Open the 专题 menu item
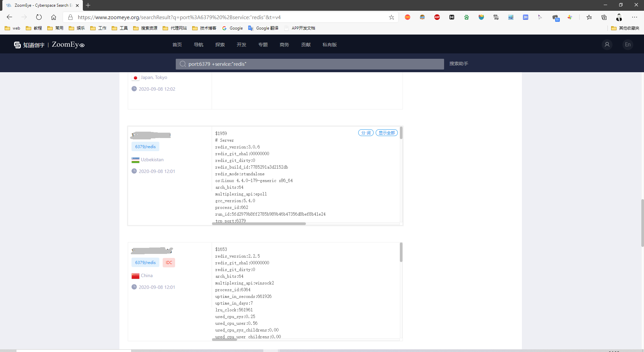Viewport: 644px width, 352px height. pyautogui.click(x=263, y=45)
